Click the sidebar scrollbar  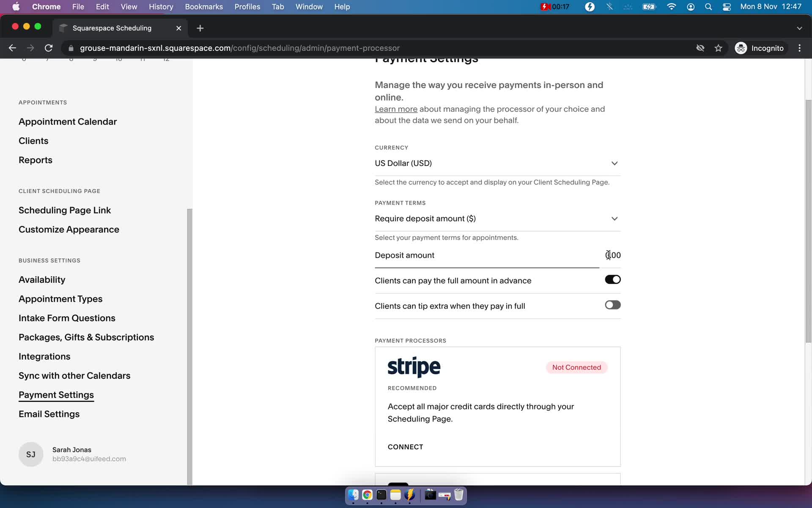pos(189,346)
